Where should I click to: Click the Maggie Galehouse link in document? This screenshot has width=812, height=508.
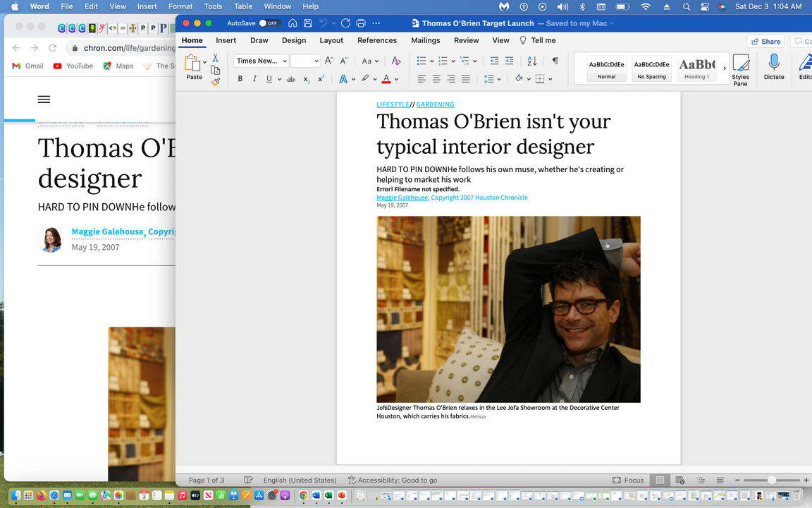tap(402, 198)
